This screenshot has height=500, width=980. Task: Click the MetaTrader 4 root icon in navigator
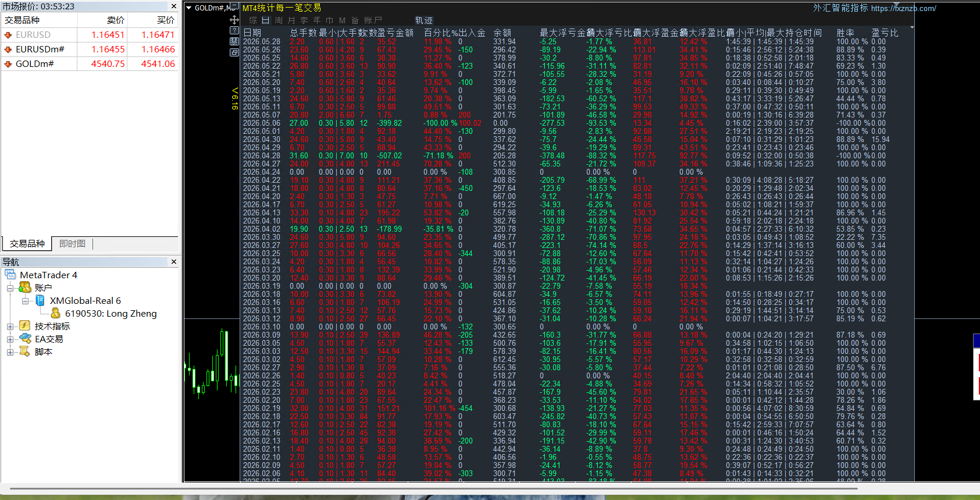pyautogui.click(x=10, y=275)
